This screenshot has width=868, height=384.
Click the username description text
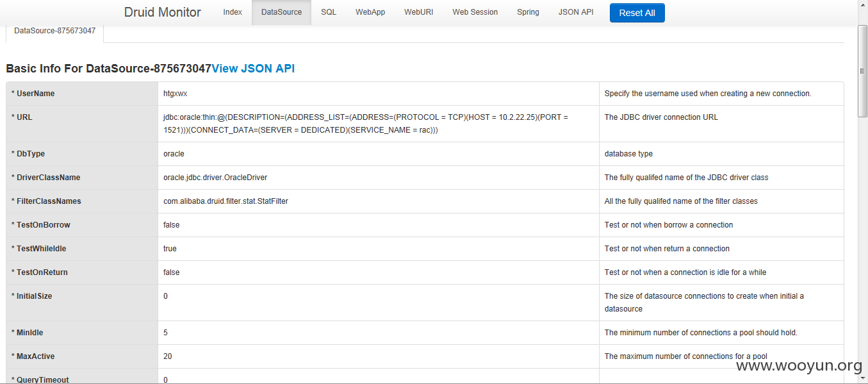(708, 94)
